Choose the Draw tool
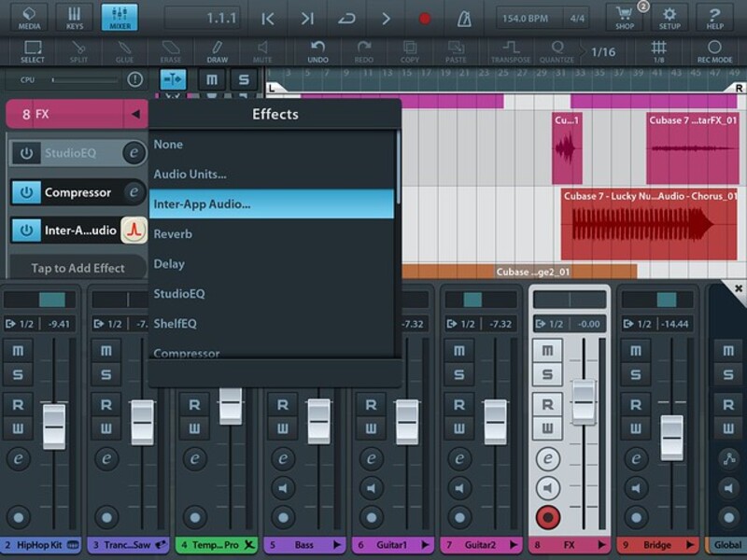Image resolution: width=747 pixels, height=560 pixels. pos(217,51)
